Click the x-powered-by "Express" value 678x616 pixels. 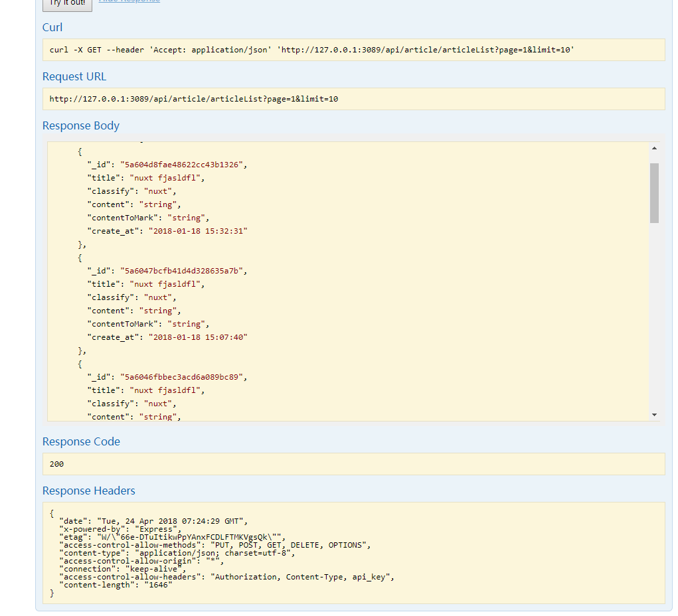pyautogui.click(x=155, y=530)
